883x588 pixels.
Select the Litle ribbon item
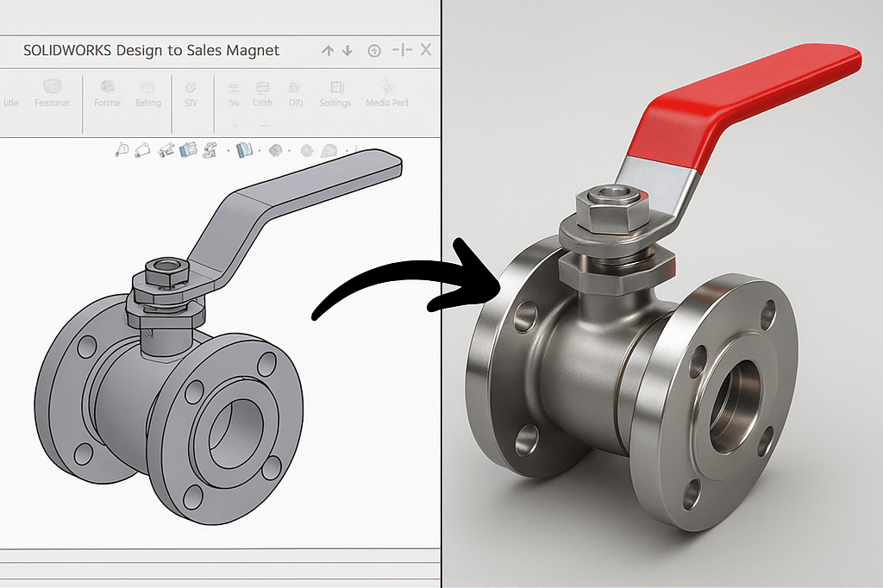point(11,102)
